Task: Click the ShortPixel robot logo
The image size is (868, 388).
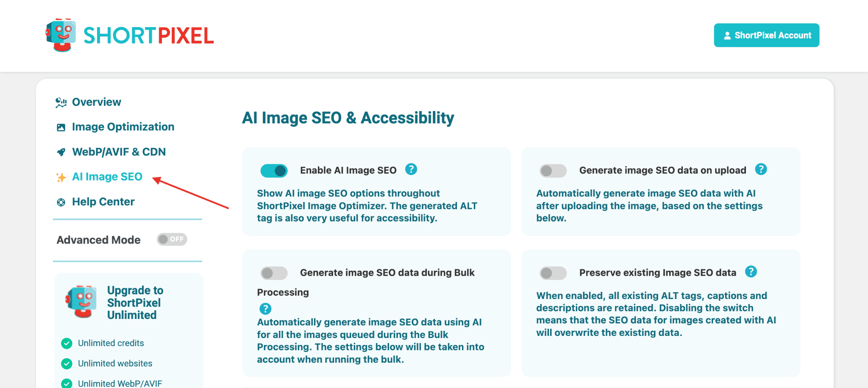Action: (x=61, y=35)
